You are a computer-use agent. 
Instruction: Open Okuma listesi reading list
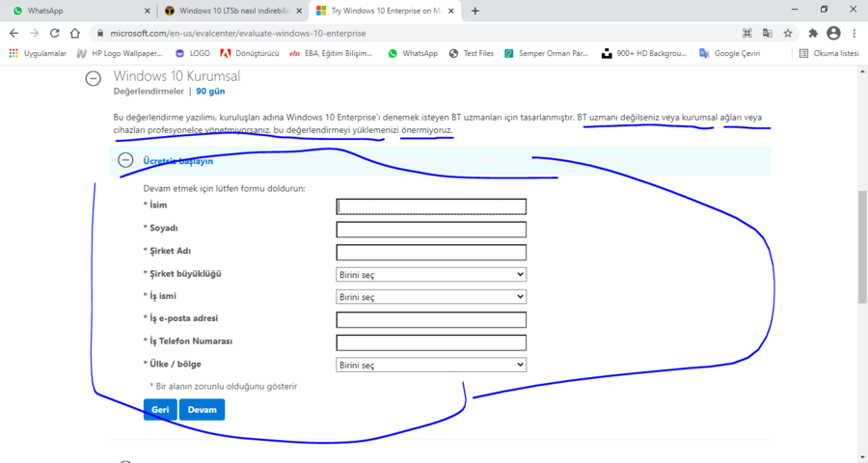pyautogui.click(x=829, y=53)
